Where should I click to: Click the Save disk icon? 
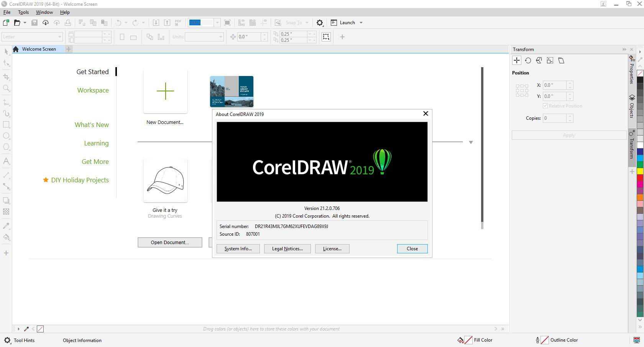pyautogui.click(x=34, y=23)
